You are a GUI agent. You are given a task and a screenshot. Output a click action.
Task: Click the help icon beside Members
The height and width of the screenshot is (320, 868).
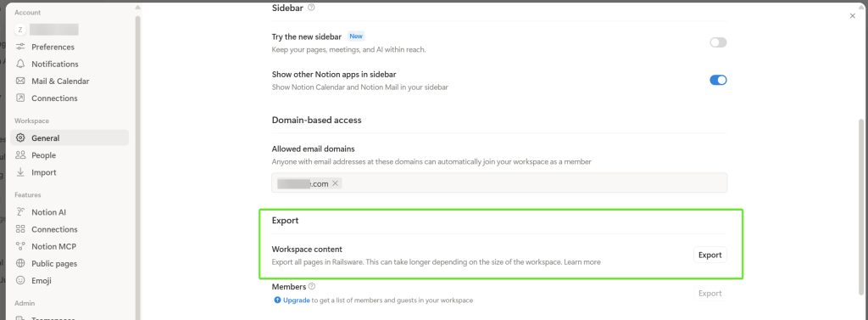312,287
